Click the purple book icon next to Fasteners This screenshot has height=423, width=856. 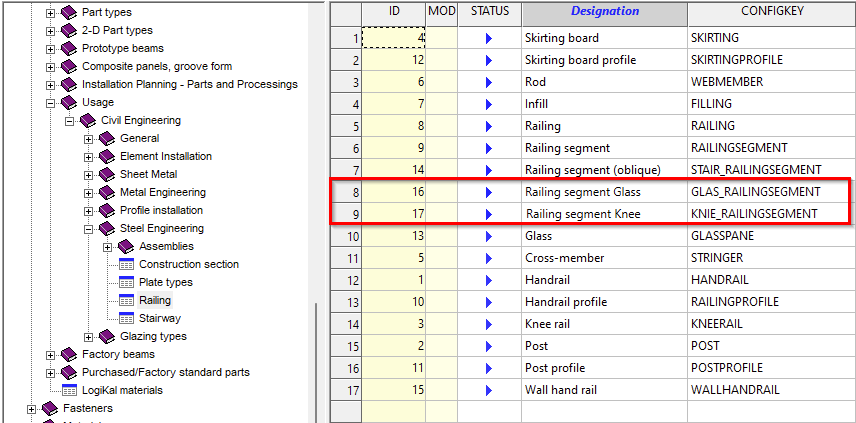click(x=50, y=408)
